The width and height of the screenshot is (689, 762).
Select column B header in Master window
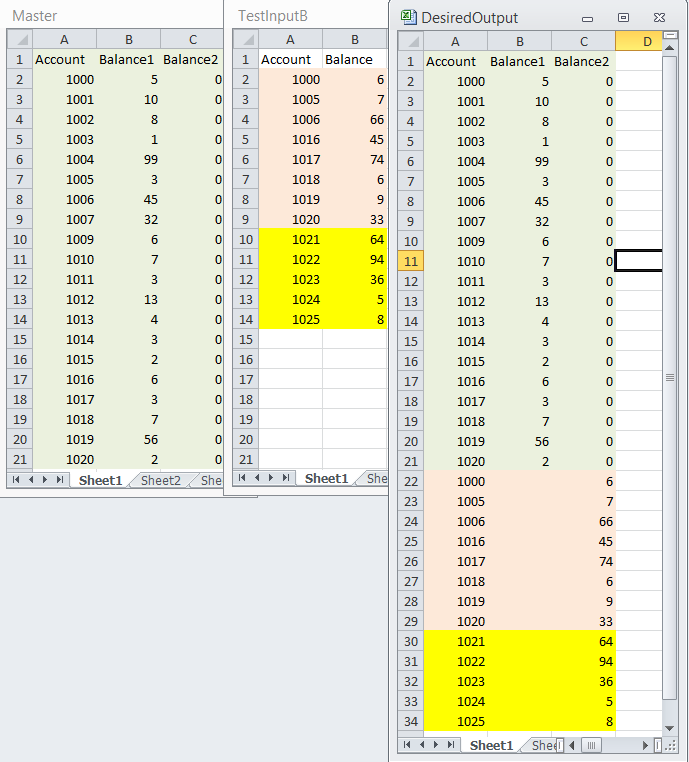(128, 39)
